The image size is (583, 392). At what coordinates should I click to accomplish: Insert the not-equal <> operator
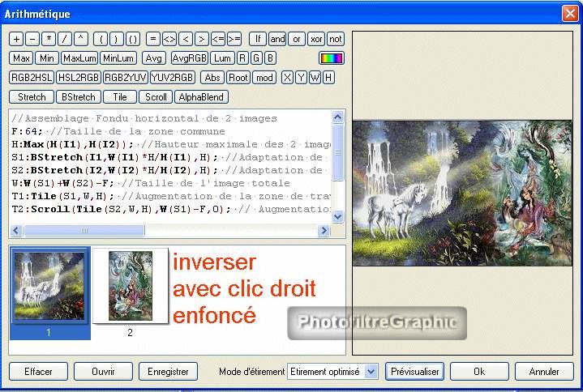pyautogui.click(x=169, y=39)
